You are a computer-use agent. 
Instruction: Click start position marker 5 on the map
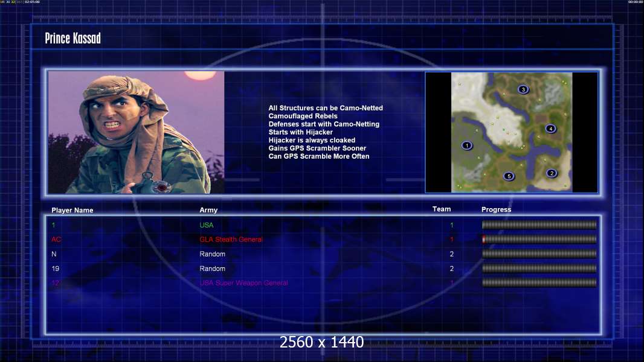tap(509, 176)
